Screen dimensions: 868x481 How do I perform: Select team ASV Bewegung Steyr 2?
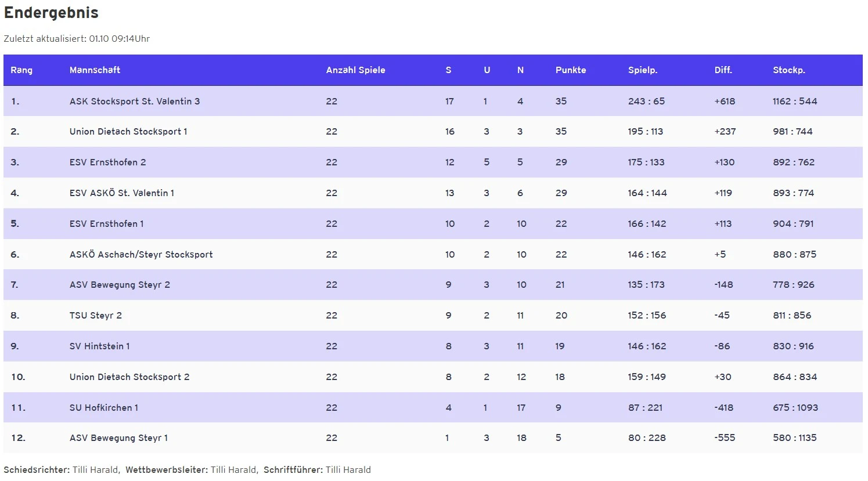pyautogui.click(x=120, y=285)
